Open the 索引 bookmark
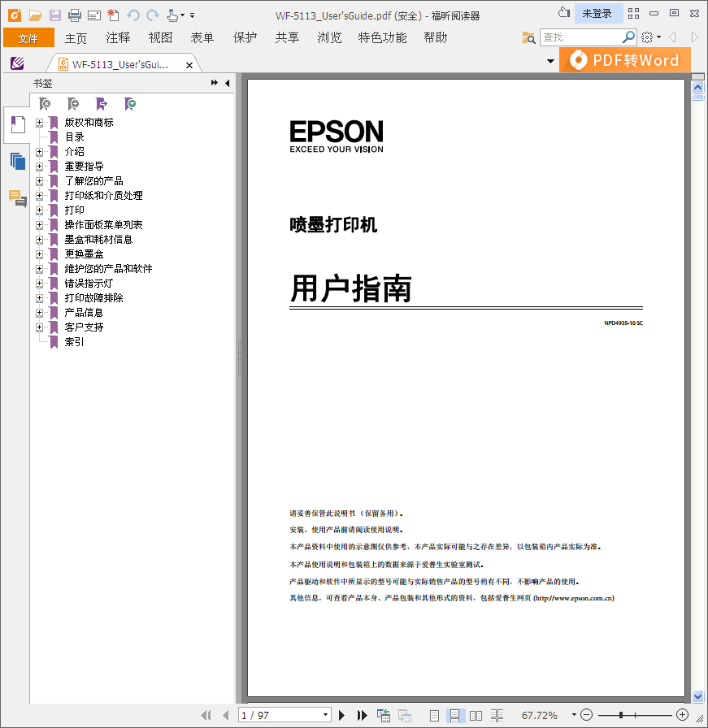708x728 pixels. [74, 342]
